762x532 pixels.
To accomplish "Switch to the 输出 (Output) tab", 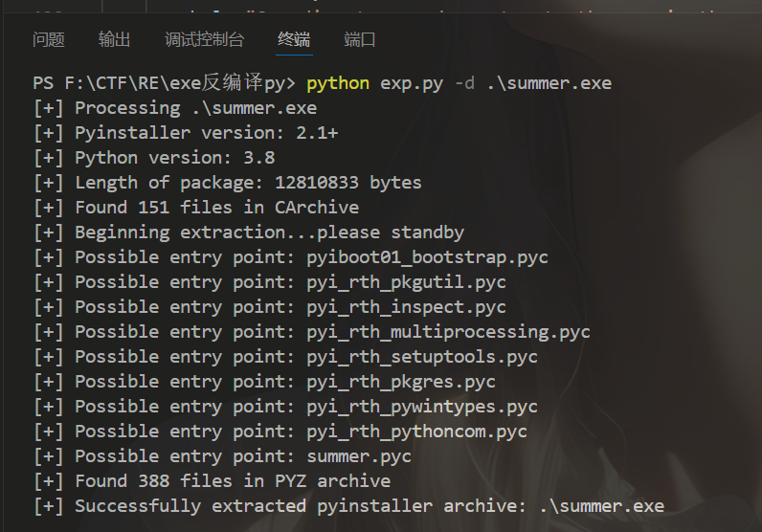I will (x=114, y=40).
